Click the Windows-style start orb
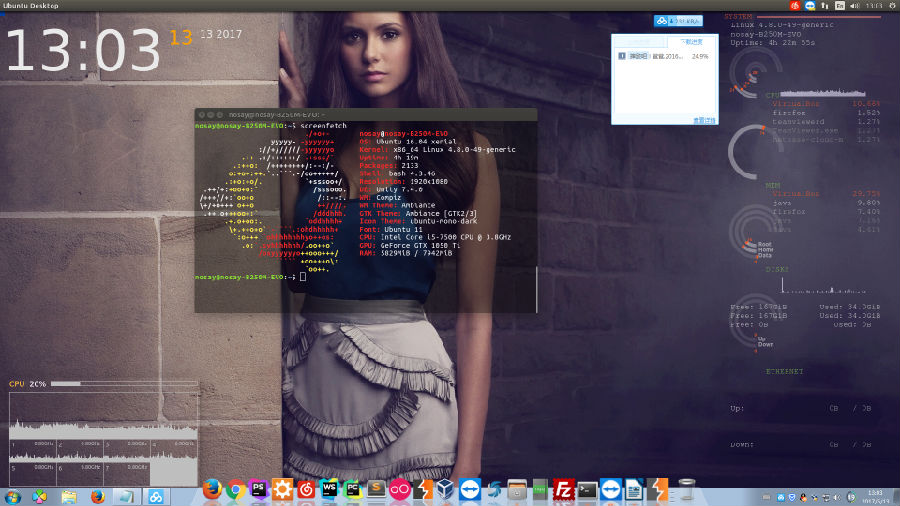Screen dimensions: 900x506 [12, 497]
